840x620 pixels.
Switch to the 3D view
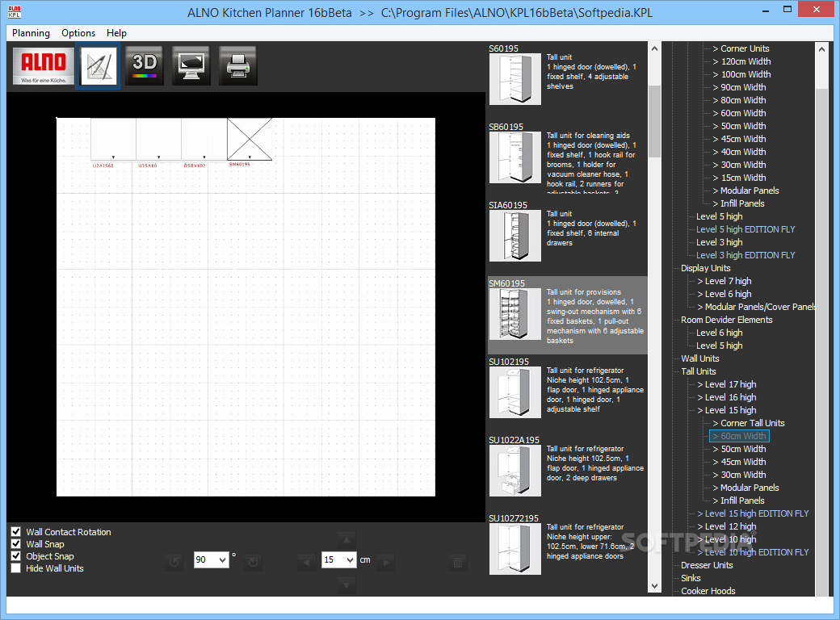point(144,66)
